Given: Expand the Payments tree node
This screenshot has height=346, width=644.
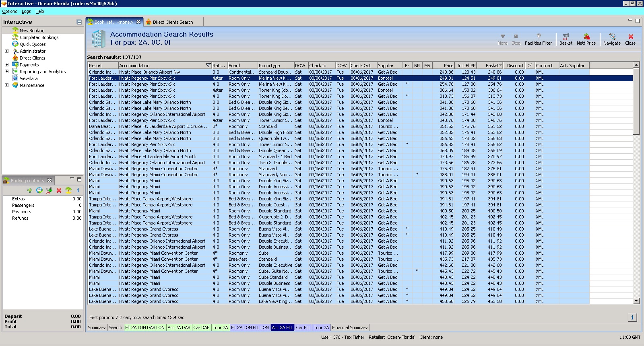Looking at the screenshot, I should [x=6, y=65].
